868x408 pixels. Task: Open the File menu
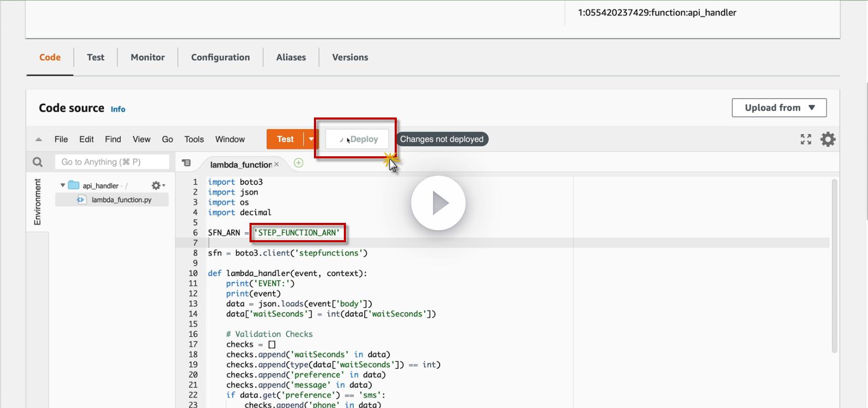coord(61,139)
